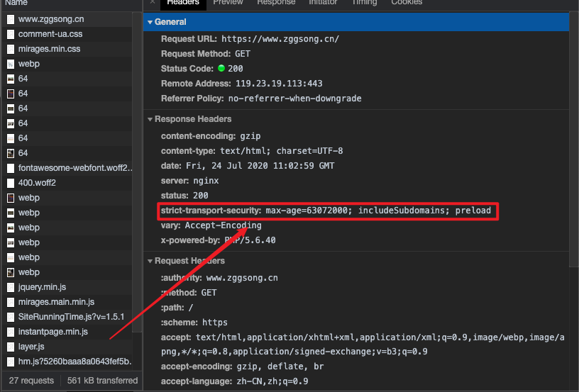579x392 pixels.
Task: Collapse the Response Headers section
Action: 150,119
